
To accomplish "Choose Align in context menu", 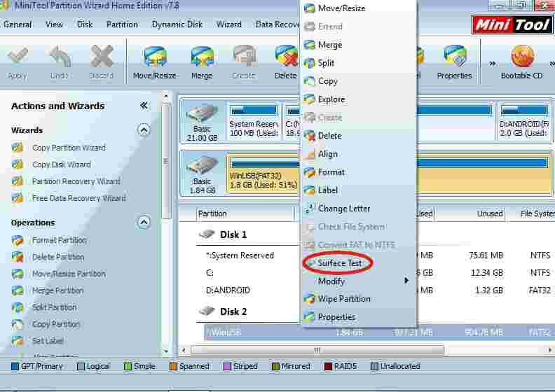I will (359, 154).
